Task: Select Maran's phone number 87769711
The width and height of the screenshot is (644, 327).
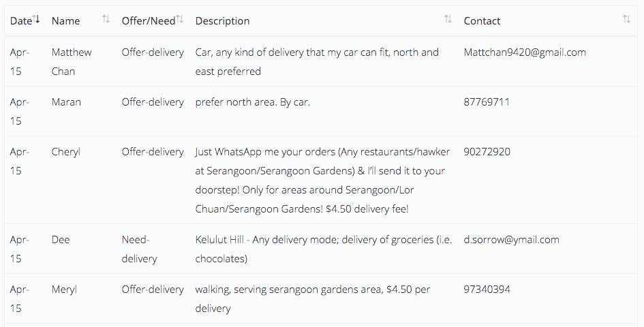Action: coord(487,102)
